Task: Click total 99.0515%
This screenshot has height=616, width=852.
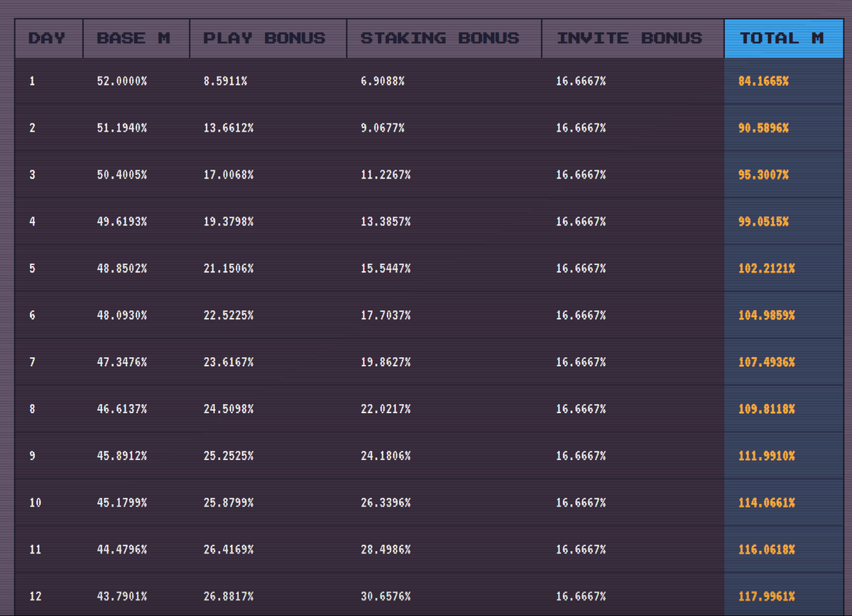Action: point(763,222)
